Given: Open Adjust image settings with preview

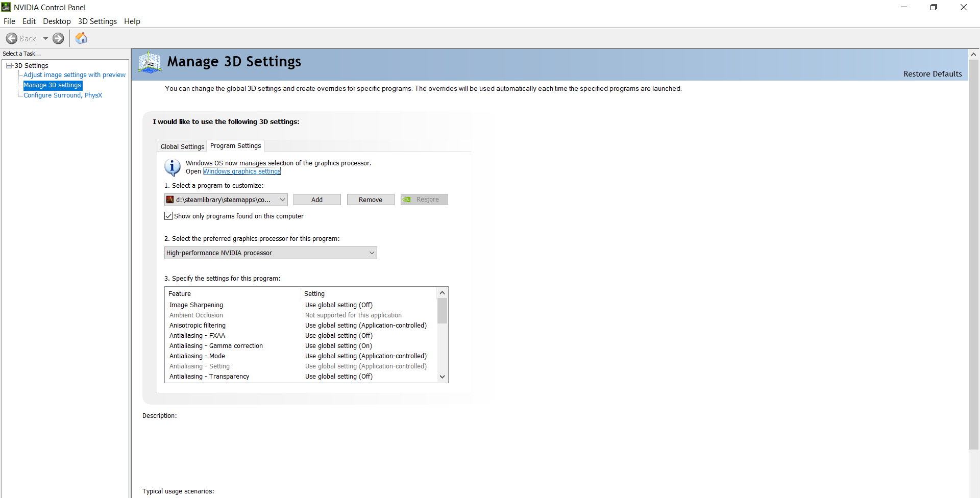Looking at the screenshot, I should point(75,75).
